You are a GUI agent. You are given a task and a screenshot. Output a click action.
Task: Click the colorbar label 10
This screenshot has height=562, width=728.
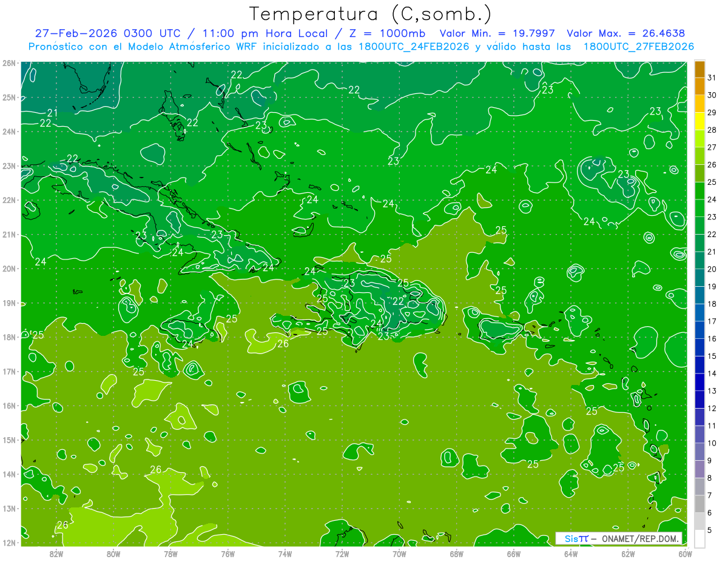[x=712, y=443]
